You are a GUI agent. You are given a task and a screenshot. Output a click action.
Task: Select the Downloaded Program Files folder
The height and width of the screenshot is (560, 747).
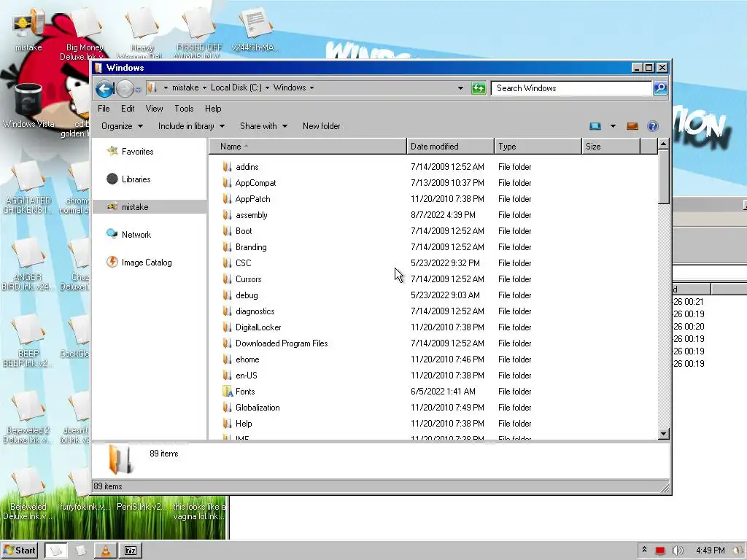pyautogui.click(x=282, y=343)
